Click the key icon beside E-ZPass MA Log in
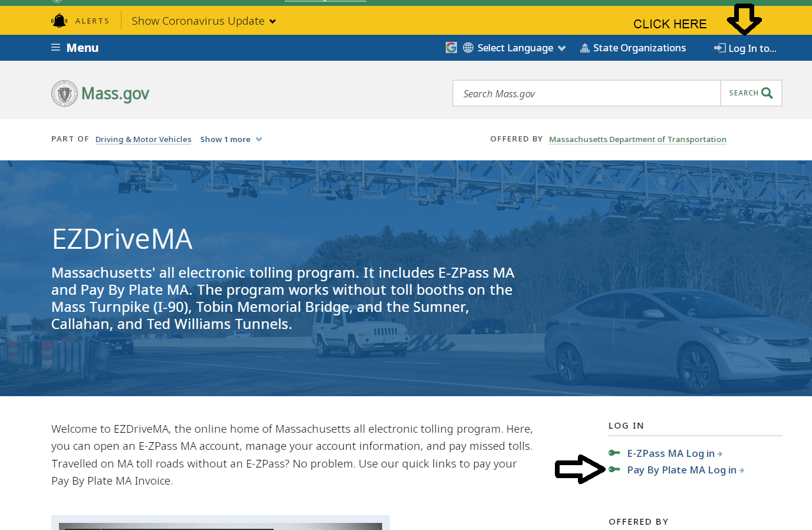This screenshot has height=530, width=812. pyautogui.click(x=614, y=453)
